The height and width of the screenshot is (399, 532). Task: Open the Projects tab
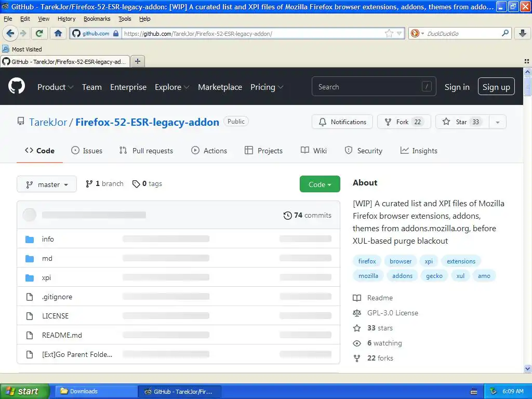coord(263,151)
